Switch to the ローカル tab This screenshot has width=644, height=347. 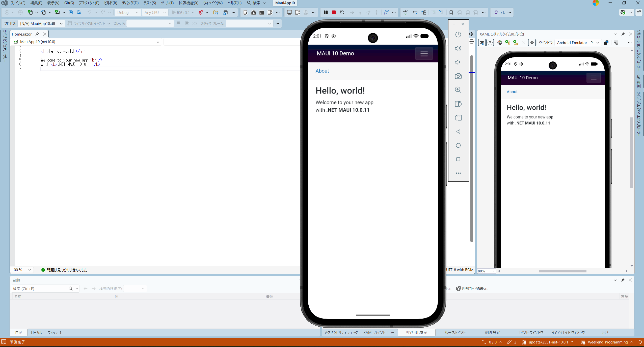coord(36,332)
